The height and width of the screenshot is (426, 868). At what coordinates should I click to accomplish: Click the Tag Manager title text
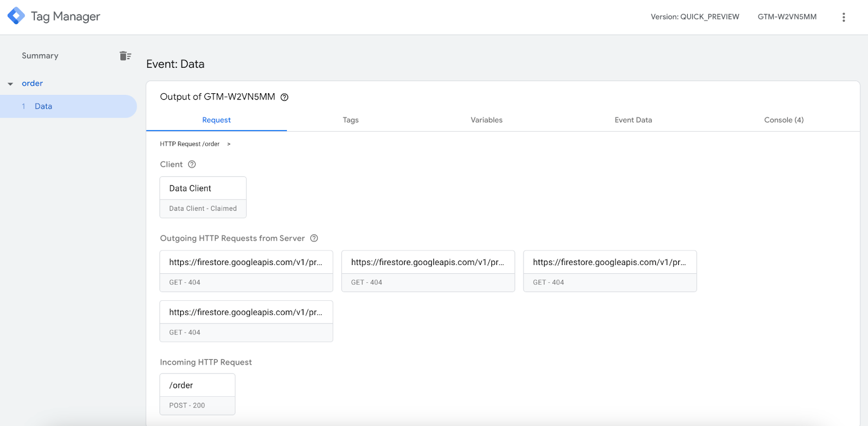[66, 16]
